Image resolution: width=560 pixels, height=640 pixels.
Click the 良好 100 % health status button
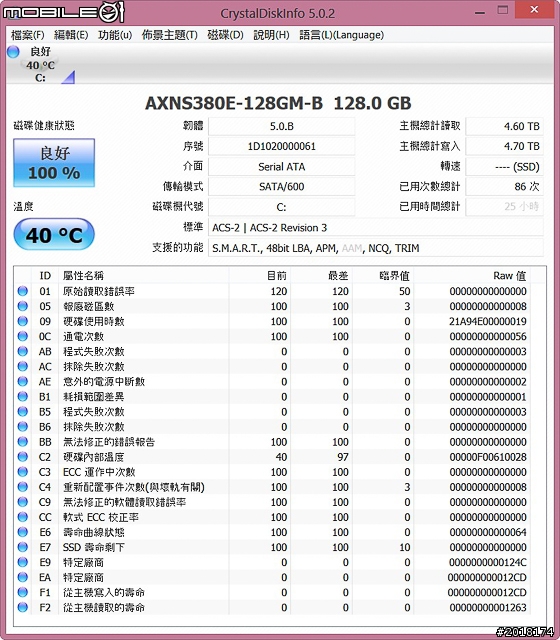pos(54,163)
